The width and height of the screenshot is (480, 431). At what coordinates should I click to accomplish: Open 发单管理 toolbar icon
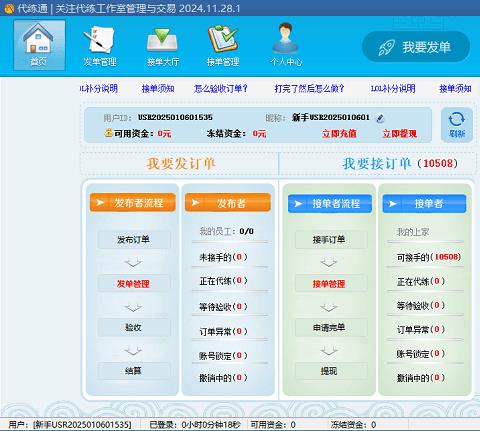click(100, 45)
